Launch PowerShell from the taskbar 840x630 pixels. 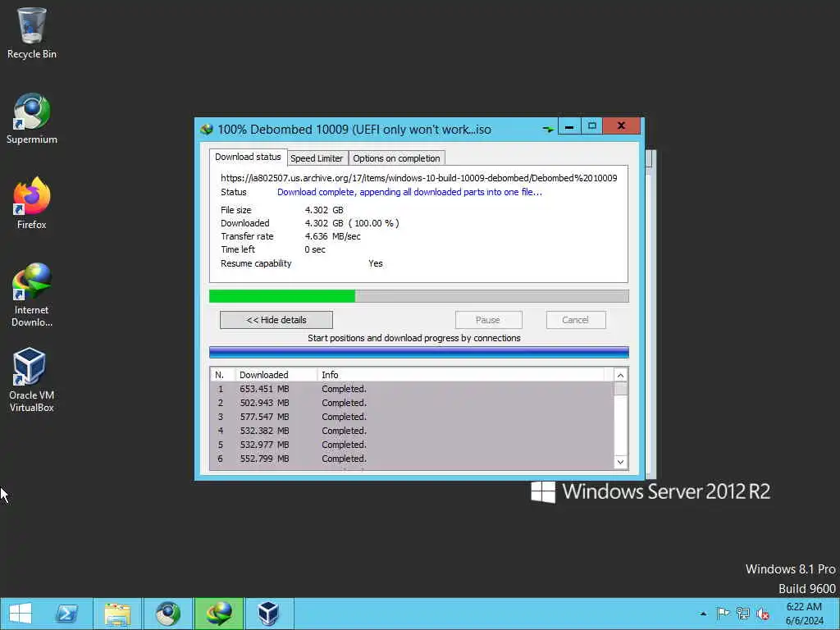pyautogui.click(x=68, y=614)
